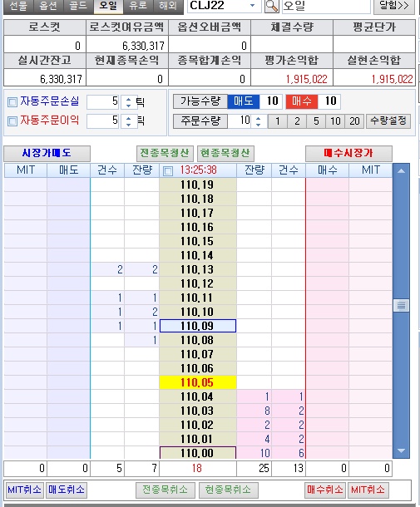Click the 매수시장가 market buy button
420x507 pixels.
pos(348,153)
